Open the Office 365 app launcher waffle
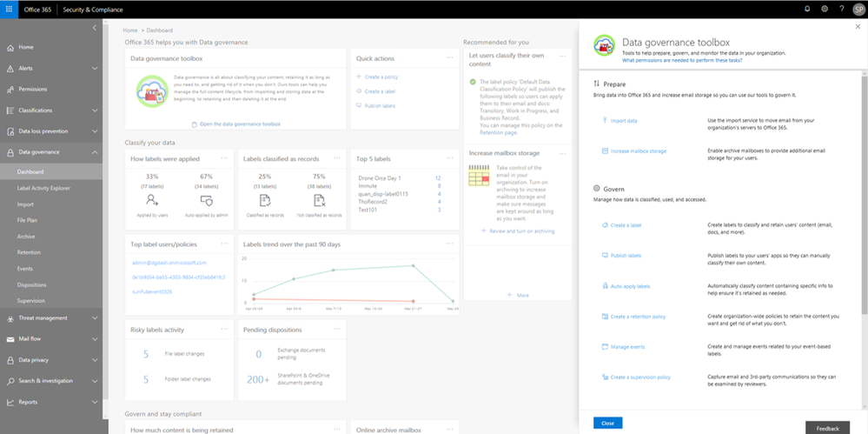Screen dimensions: 868x434 tap(9, 10)
